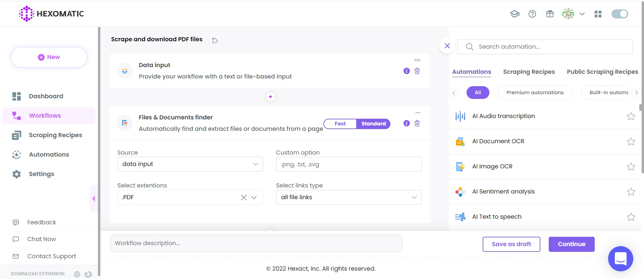Switch finder mode to Fast
The width and height of the screenshot is (644, 279).
pos(340,124)
